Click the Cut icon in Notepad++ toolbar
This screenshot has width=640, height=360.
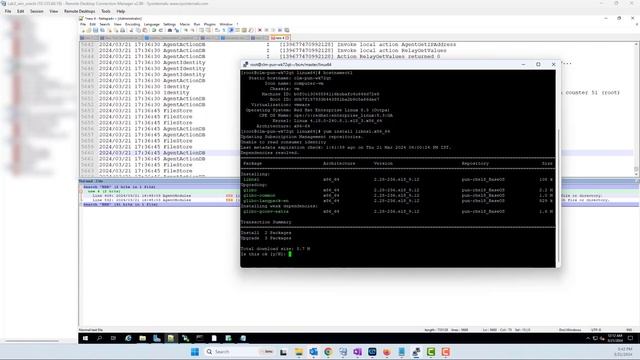(x=131, y=30)
